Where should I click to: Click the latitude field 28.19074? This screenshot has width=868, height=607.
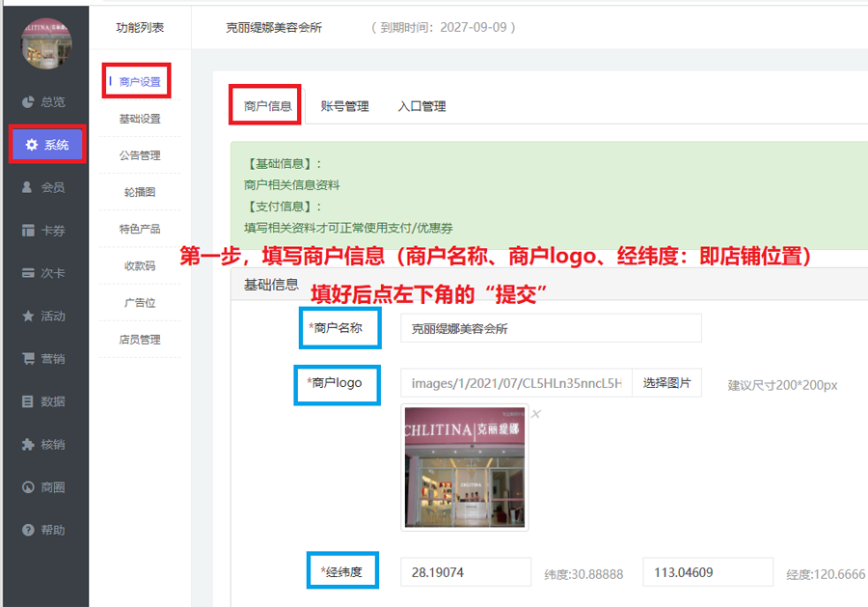coord(466,572)
